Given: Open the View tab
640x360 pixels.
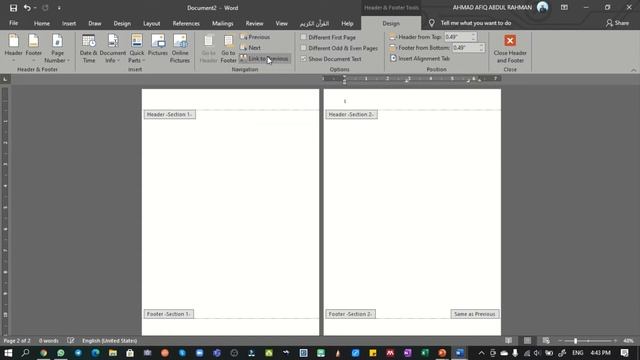Looking at the screenshot, I should coord(281,23).
